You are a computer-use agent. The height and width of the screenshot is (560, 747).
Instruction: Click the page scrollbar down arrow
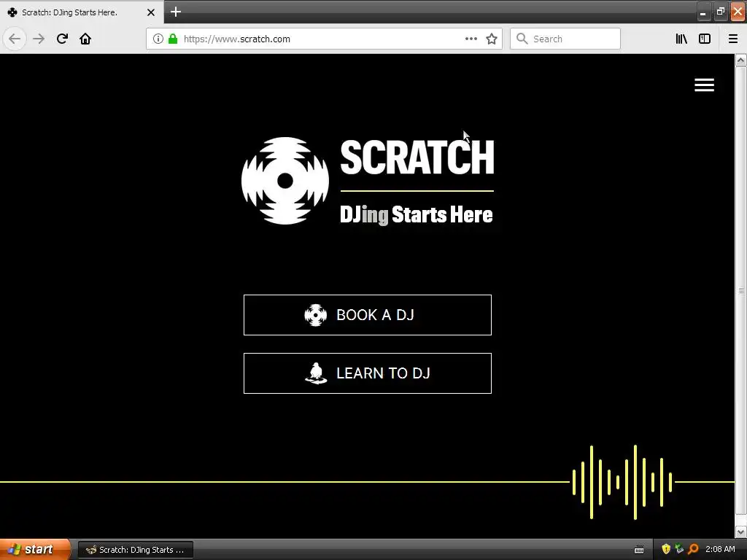coord(741,532)
